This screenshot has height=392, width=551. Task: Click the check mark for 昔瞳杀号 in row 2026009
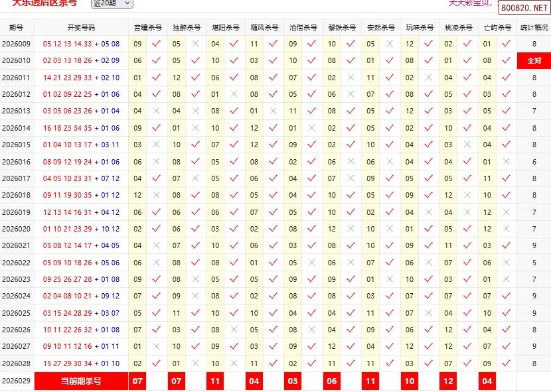(157, 44)
